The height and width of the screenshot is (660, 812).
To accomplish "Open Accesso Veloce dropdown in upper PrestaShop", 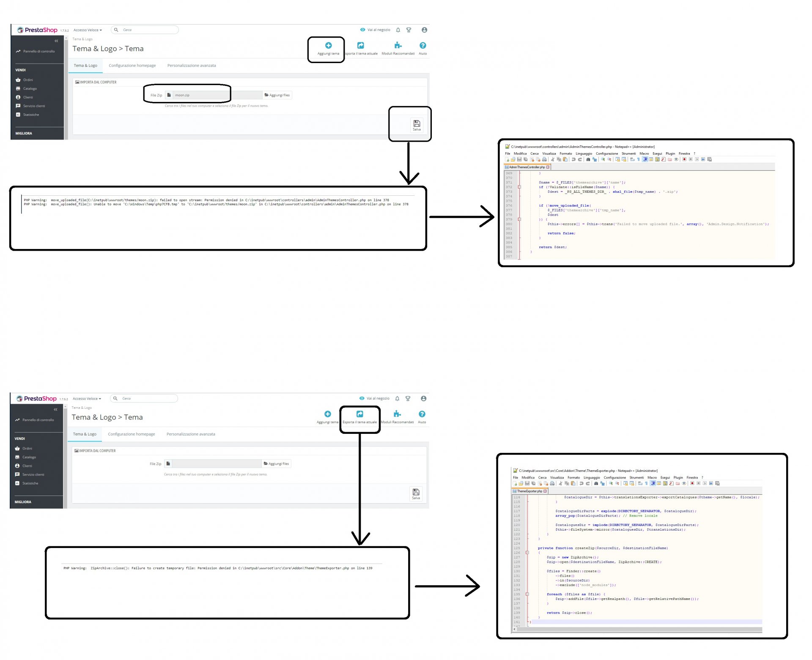I will pyautogui.click(x=88, y=30).
